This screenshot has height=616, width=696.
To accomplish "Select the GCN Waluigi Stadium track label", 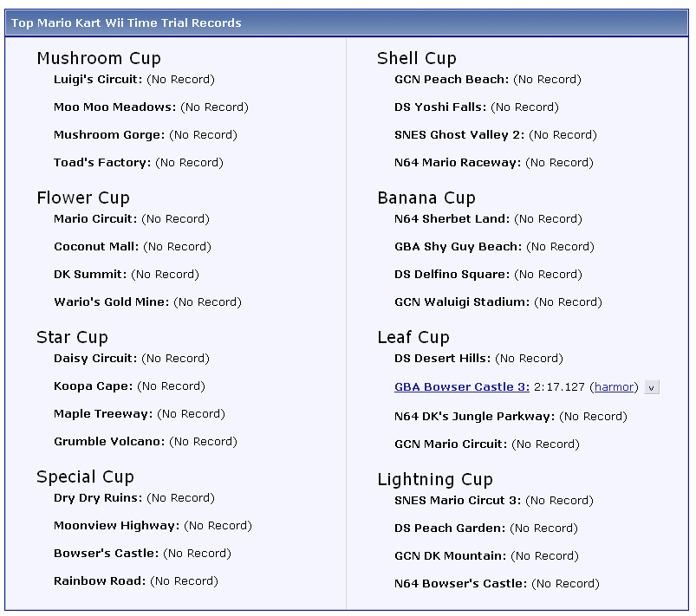I will [461, 302].
